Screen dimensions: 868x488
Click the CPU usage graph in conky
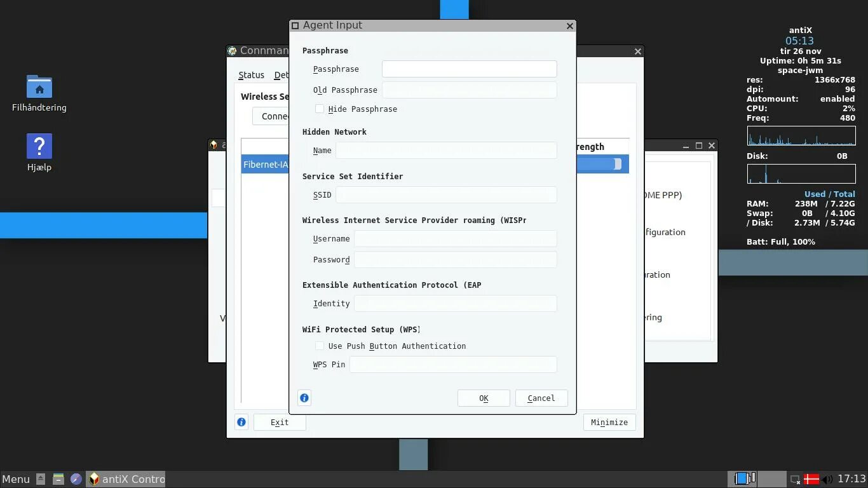[x=801, y=136]
